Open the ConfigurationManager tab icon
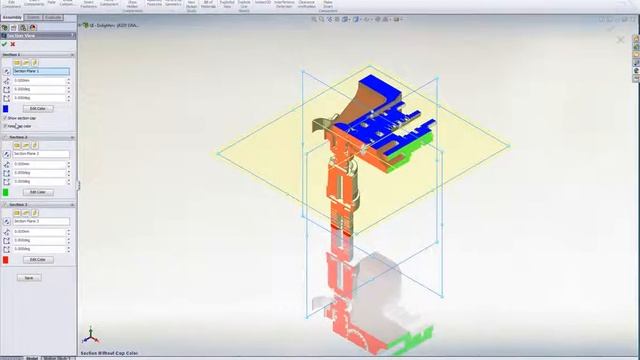640x360 pixels. click(x=23, y=28)
